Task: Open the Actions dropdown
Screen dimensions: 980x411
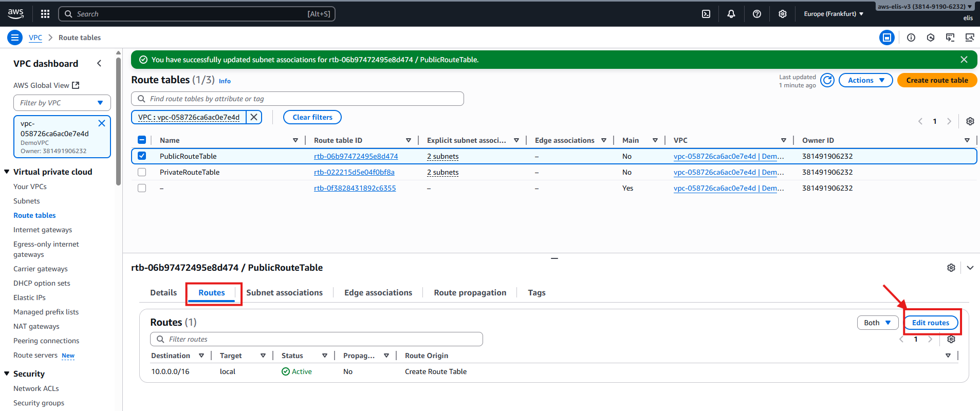Action: point(865,80)
